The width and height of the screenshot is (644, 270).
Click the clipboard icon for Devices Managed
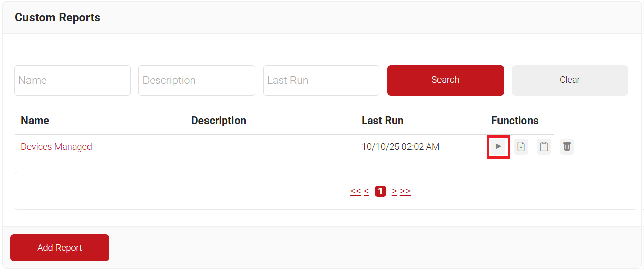pyautogui.click(x=544, y=147)
